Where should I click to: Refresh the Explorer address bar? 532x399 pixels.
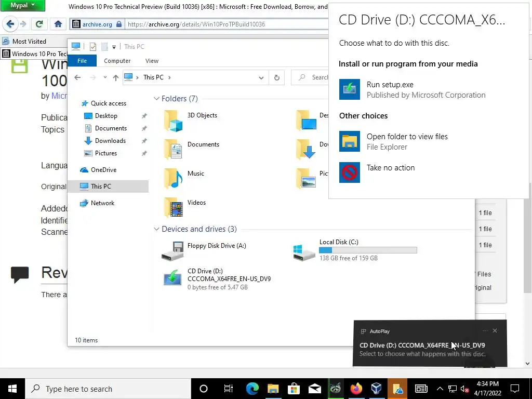click(x=277, y=77)
